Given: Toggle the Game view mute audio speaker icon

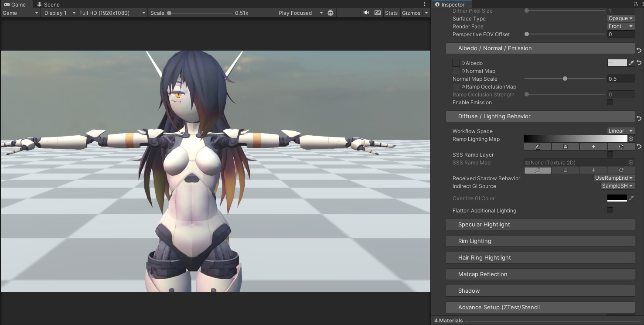Looking at the screenshot, I should click(x=367, y=13).
